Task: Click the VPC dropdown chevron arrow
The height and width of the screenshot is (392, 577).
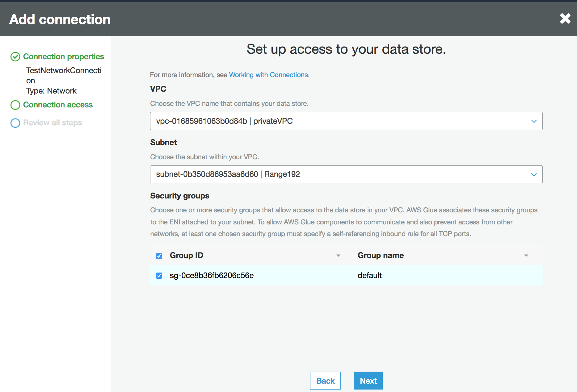Action: [534, 121]
